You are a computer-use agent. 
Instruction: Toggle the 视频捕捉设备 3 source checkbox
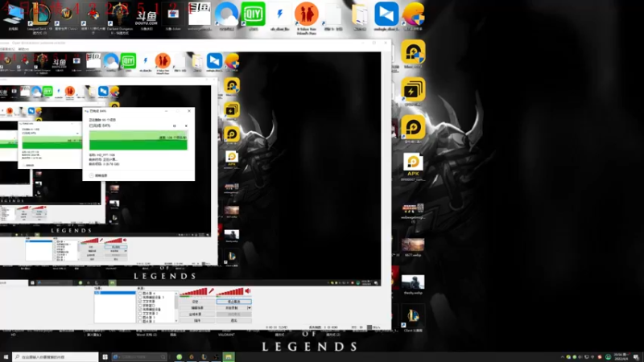click(140, 297)
